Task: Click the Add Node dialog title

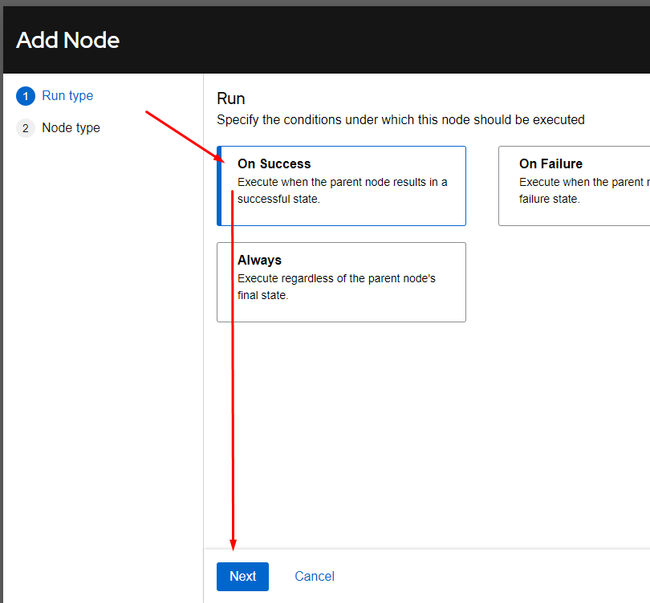Action: [68, 40]
